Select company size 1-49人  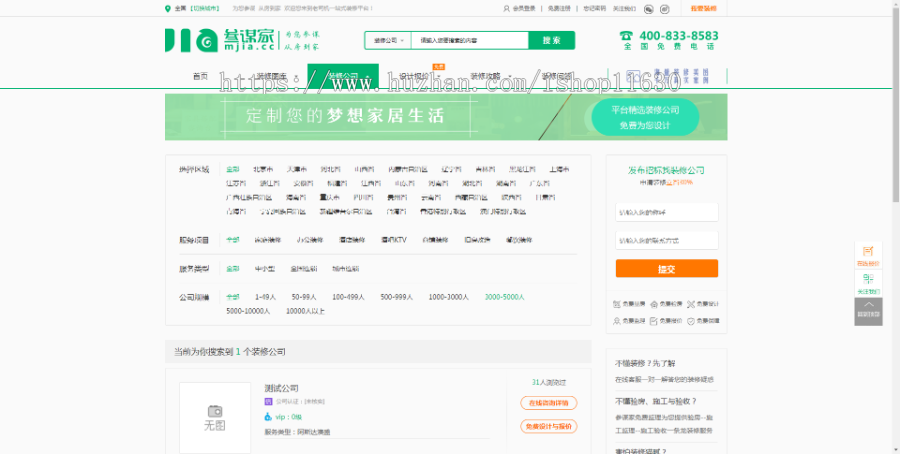tap(265, 297)
